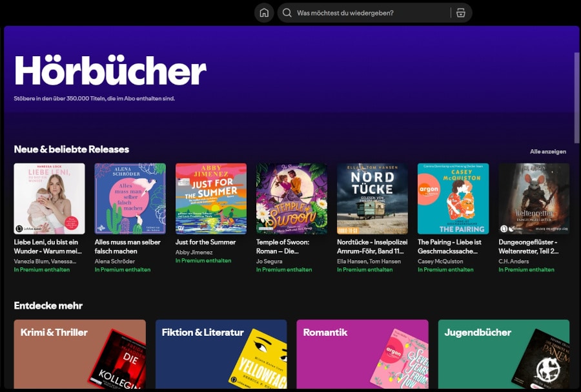This screenshot has height=392, width=581.
Task: Click title 'The Pairing - Liebe ist Geschmackssache...'
Action: [449, 247]
